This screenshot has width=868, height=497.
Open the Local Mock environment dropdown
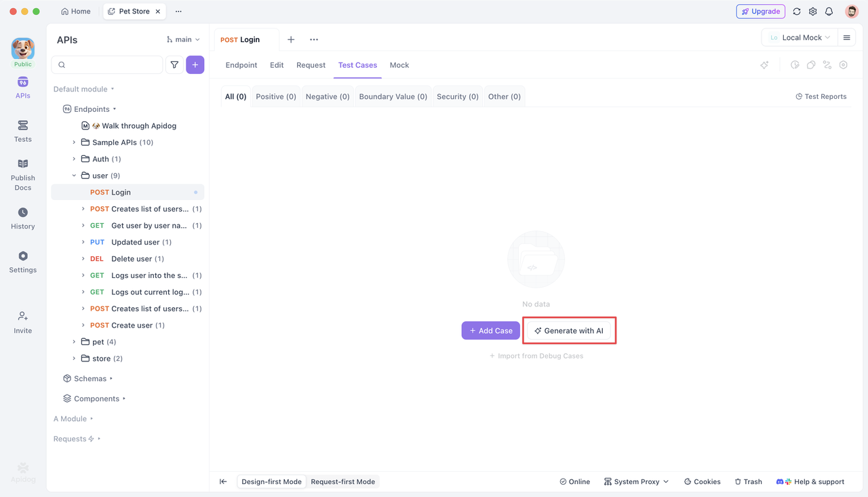point(800,38)
